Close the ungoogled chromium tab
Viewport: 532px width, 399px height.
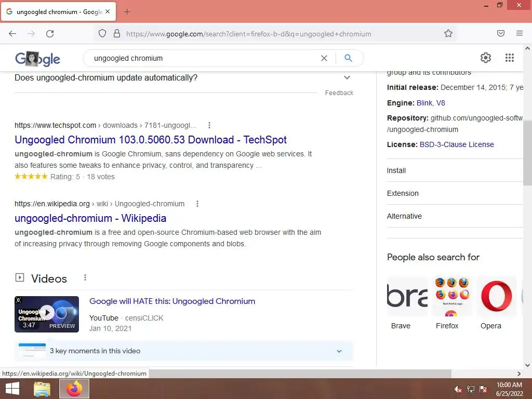tap(108, 11)
